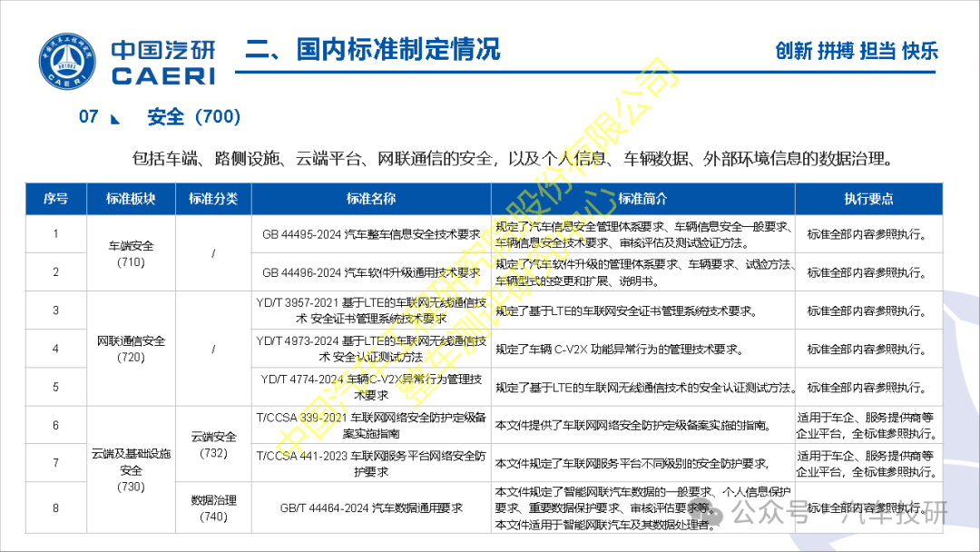The image size is (980, 552).
Task: Click the 网联通信安全 (720) cell
Action: coord(131,349)
